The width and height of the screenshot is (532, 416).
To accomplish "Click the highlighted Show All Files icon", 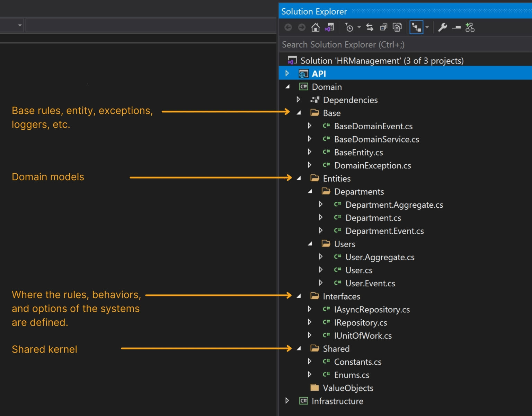I will (416, 27).
